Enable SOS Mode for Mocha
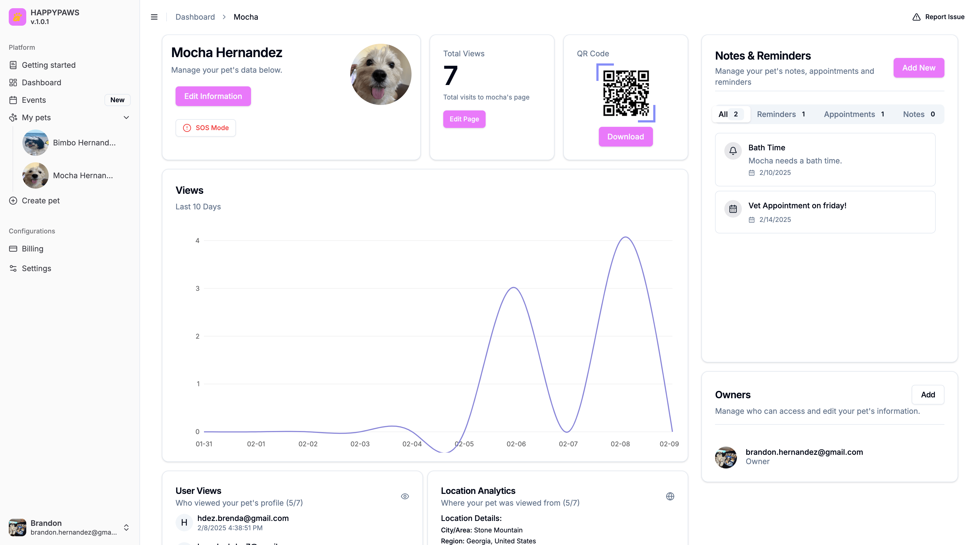This screenshot has height=545, width=980. click(205, 128)
